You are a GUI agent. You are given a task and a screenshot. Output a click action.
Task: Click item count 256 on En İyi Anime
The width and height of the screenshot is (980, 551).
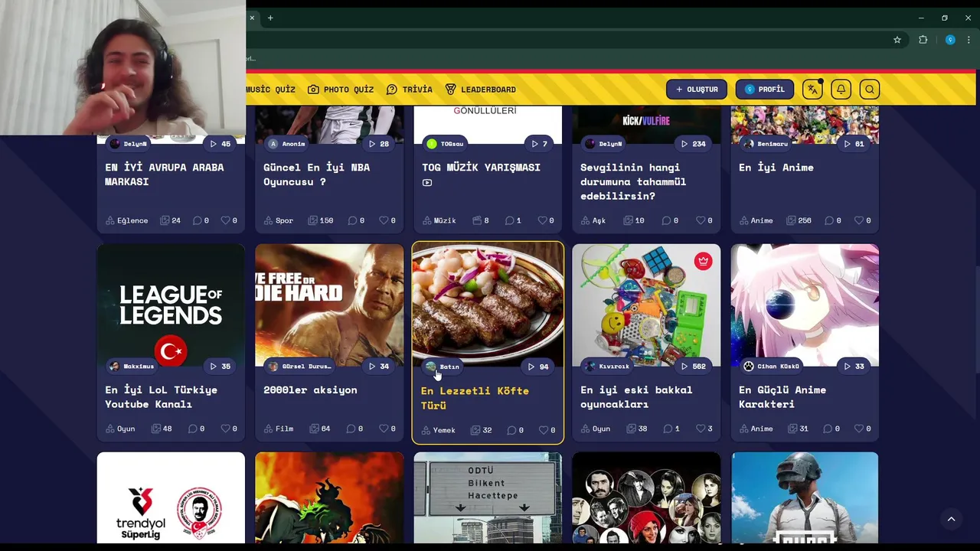click(x=797, y=220)
